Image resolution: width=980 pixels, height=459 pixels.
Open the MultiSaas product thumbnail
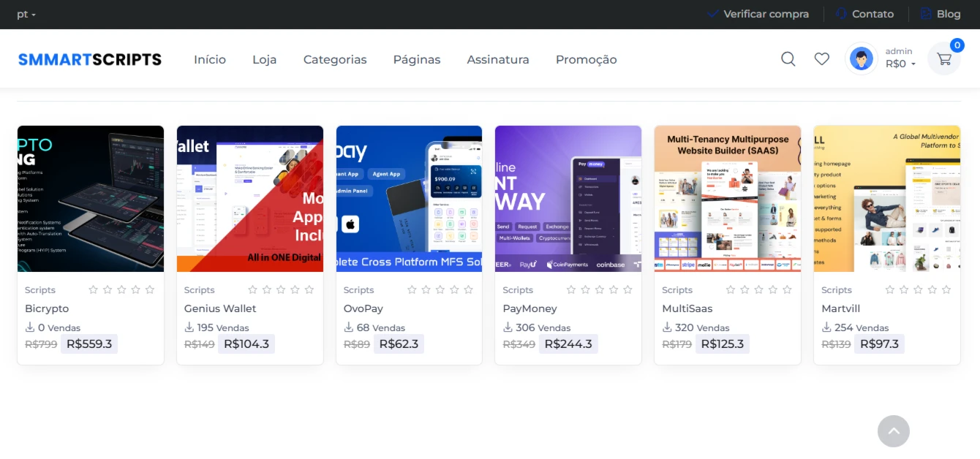[728, 199]
